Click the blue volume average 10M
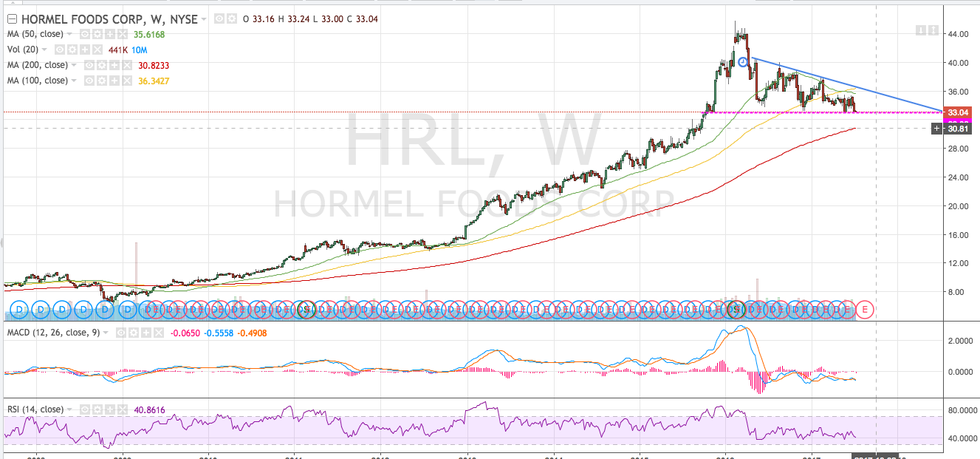This screenshot has height=459, width=980. click(x=141, y=50)
